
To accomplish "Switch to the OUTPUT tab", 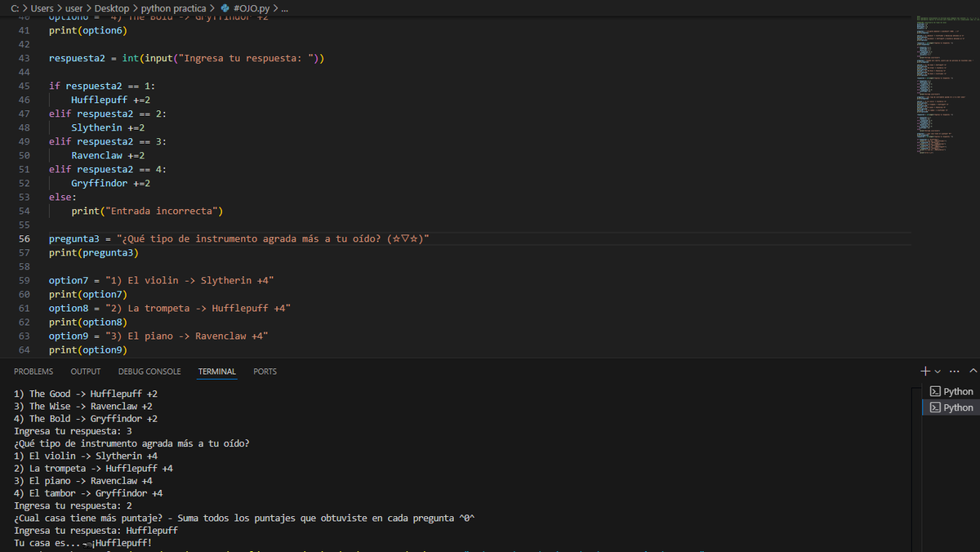I will pos(86,372).
